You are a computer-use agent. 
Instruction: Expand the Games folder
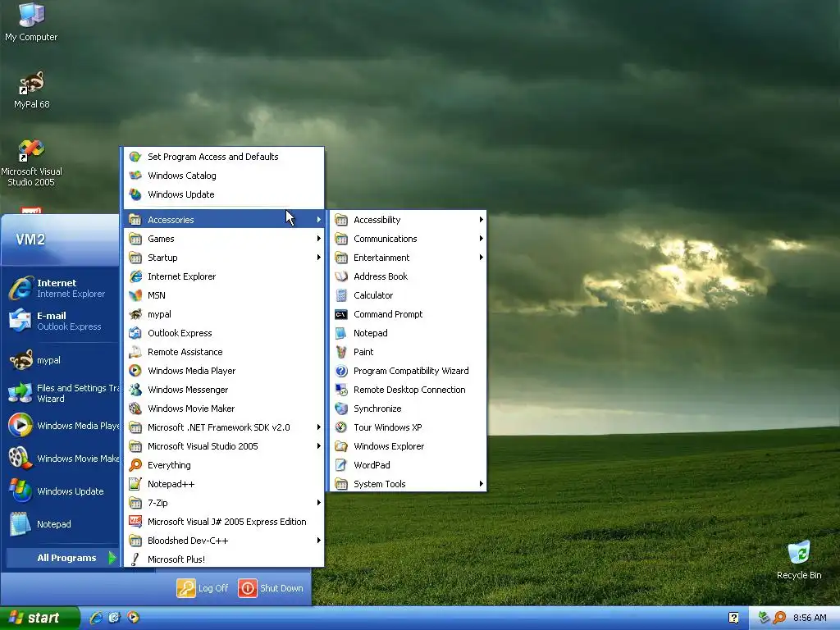[224, 239]
